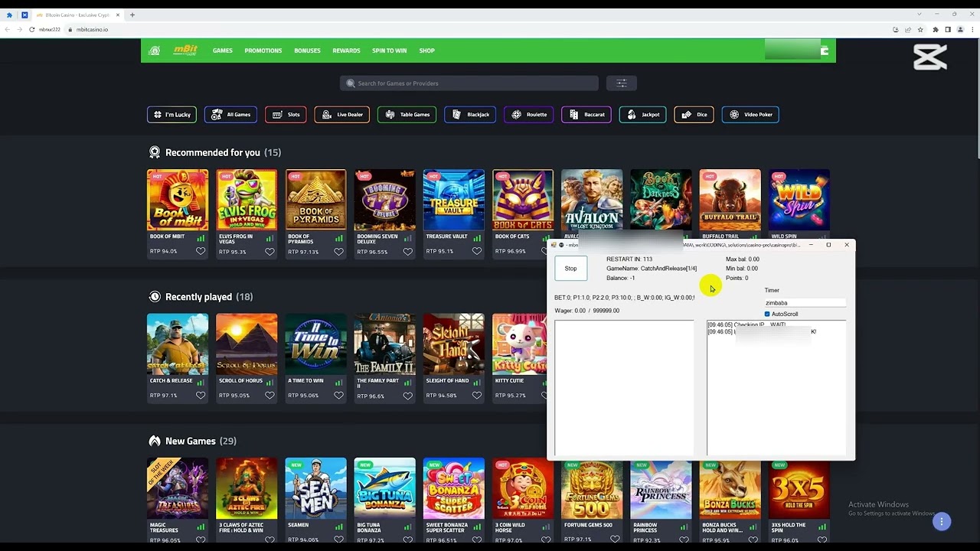Viewport: 980px width, 551px height.
Task: Favorite Scroll of Horus with heart
Action: click(x=269, y=396)
